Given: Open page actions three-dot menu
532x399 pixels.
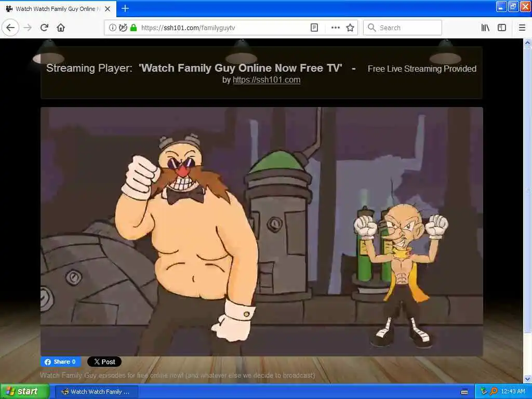Looking at the screenshot, I should [x=335, y=28].
